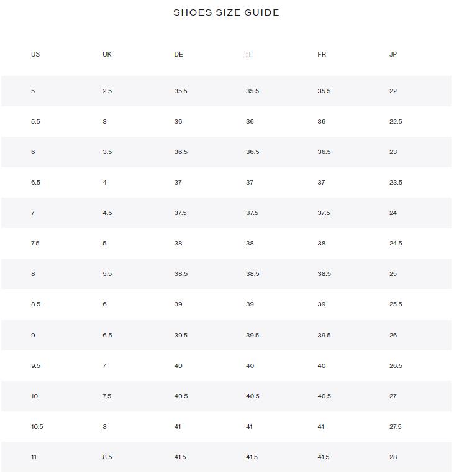
Task: Click JP size 24 value
Action: (x=393, y=213)
